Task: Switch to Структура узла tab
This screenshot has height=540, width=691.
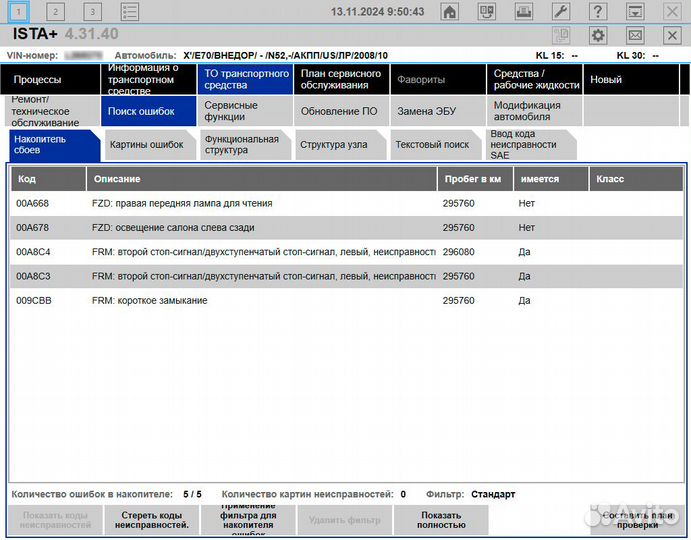Action: click(x=341, y=145)
